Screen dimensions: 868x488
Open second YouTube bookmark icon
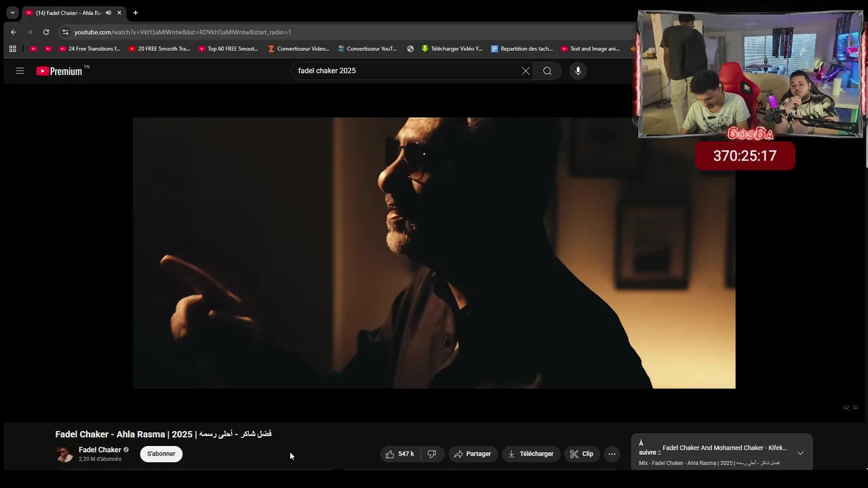coord(47,49)
